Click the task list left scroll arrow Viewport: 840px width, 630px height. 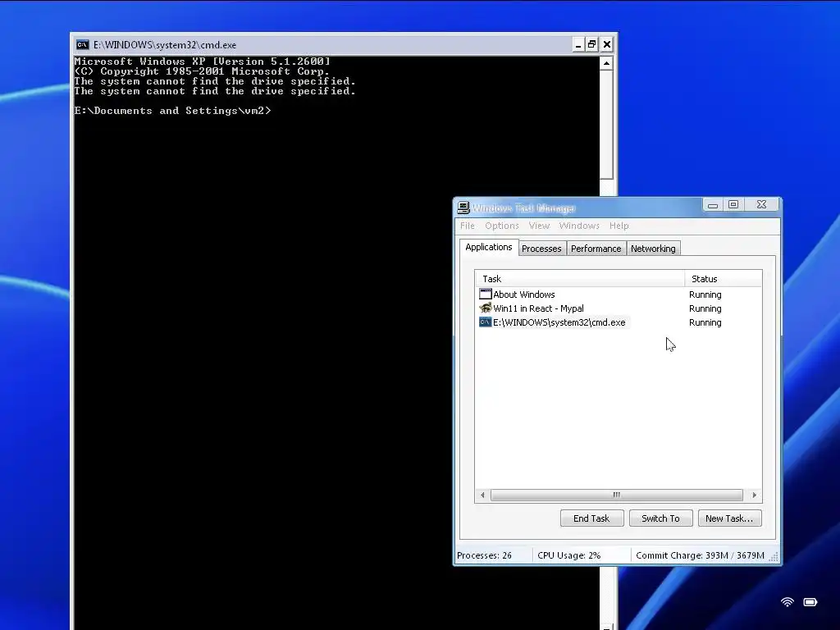click(x=482, y=495)
